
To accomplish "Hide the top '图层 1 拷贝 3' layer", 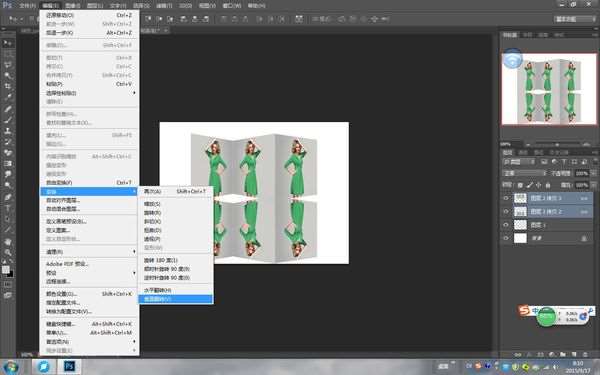I will click(x=506, y=198).
